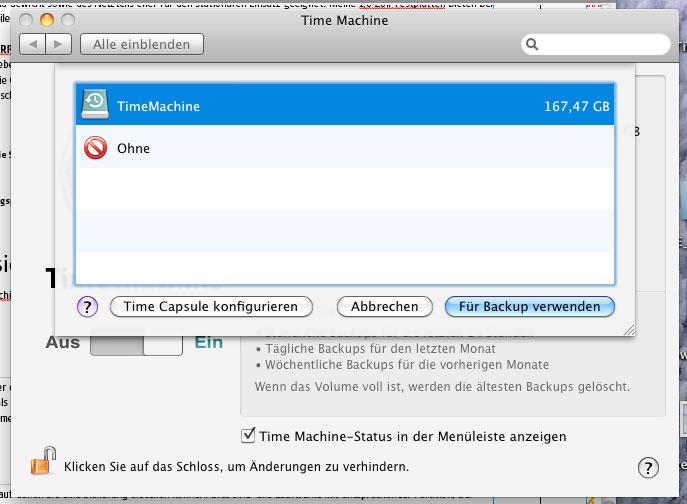Click the Wöchentliche Backups für die vorherigen Monate text

coord(407,365)
